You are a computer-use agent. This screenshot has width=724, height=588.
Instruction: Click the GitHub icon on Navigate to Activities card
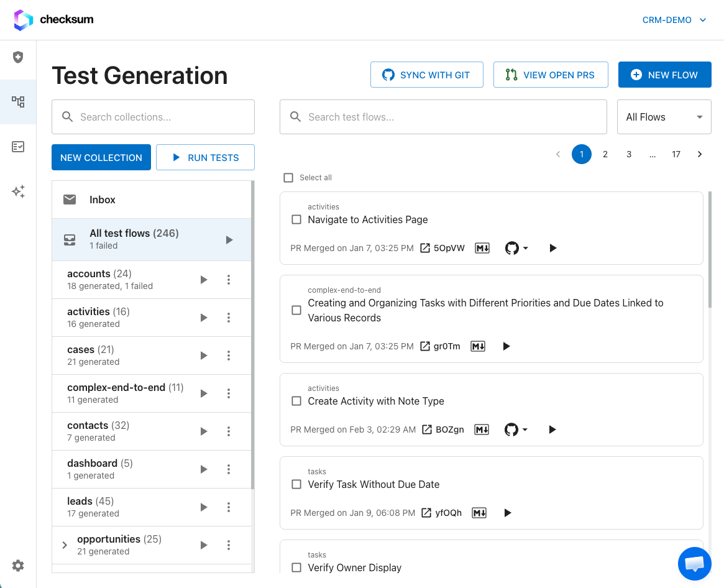click(513, 247)
